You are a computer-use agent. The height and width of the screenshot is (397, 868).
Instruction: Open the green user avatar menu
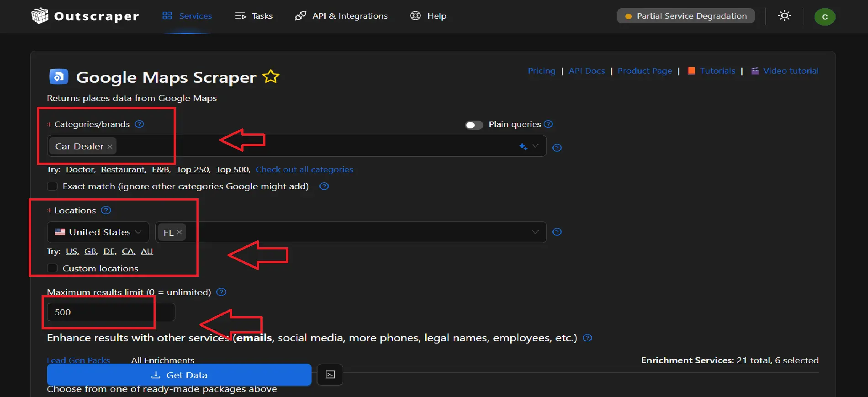(x=825, y=17)
